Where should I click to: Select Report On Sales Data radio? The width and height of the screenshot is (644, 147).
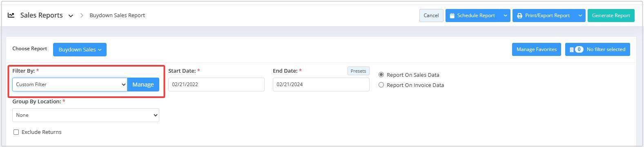point(381,75)
